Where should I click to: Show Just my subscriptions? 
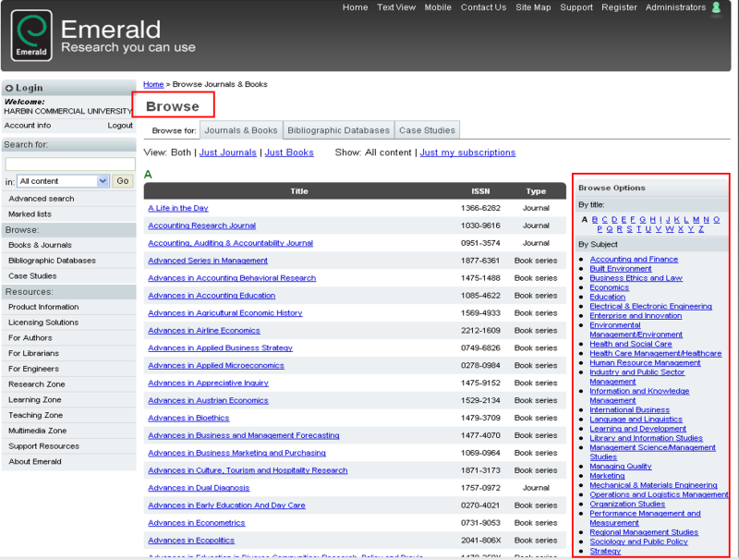tap(467, 152)
